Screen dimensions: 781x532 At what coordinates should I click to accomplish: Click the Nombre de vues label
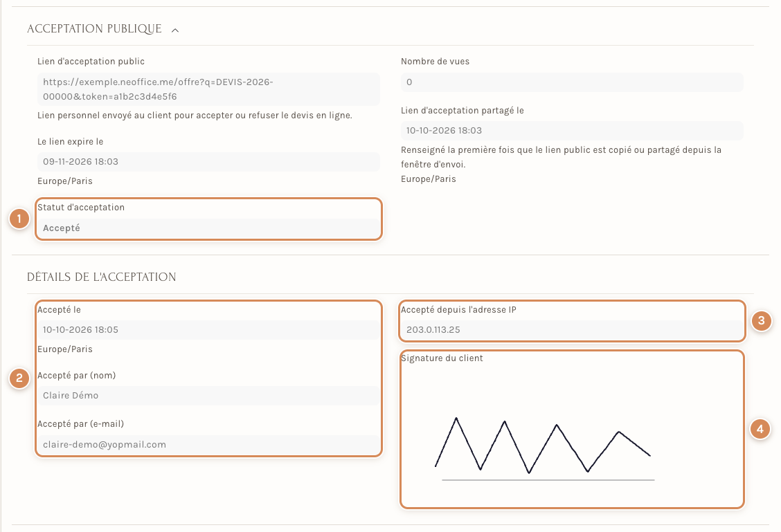click(436, 61)
